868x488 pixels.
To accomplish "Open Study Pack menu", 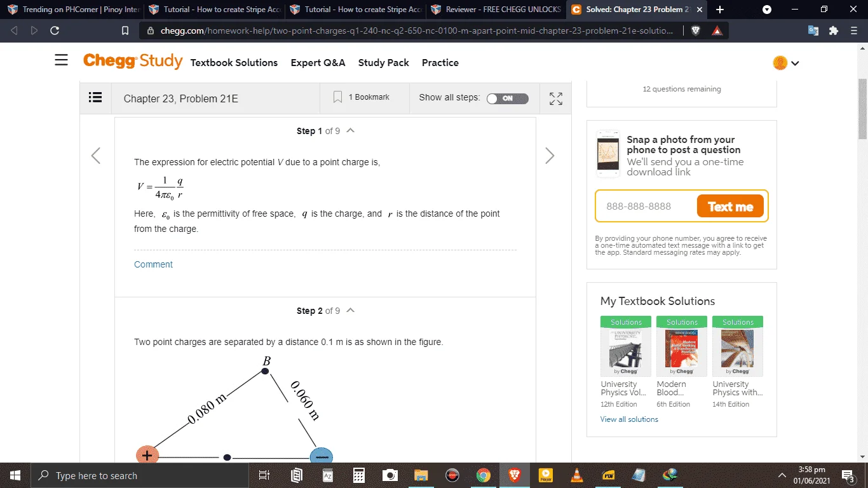I will coord(384,62).
